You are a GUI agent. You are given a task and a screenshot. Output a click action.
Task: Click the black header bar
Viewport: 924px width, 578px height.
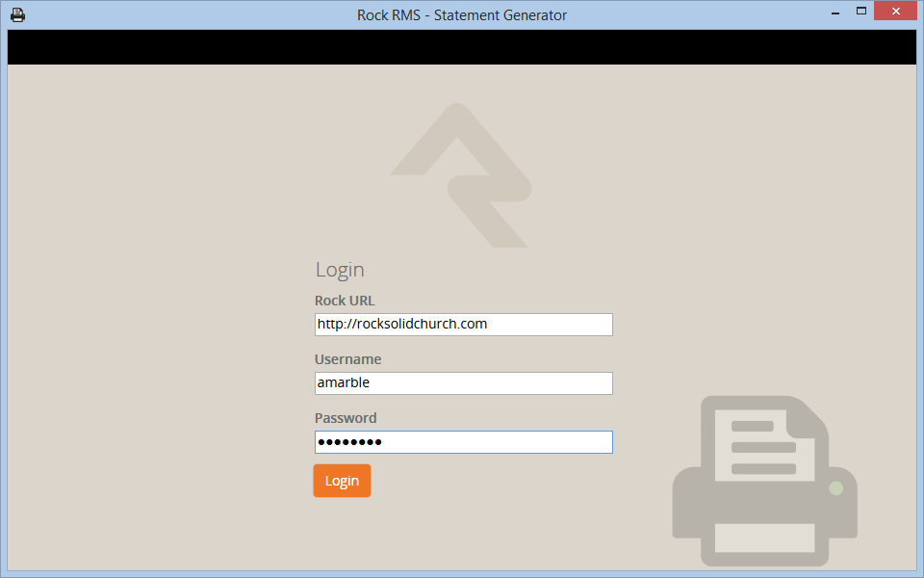point(462,47)
